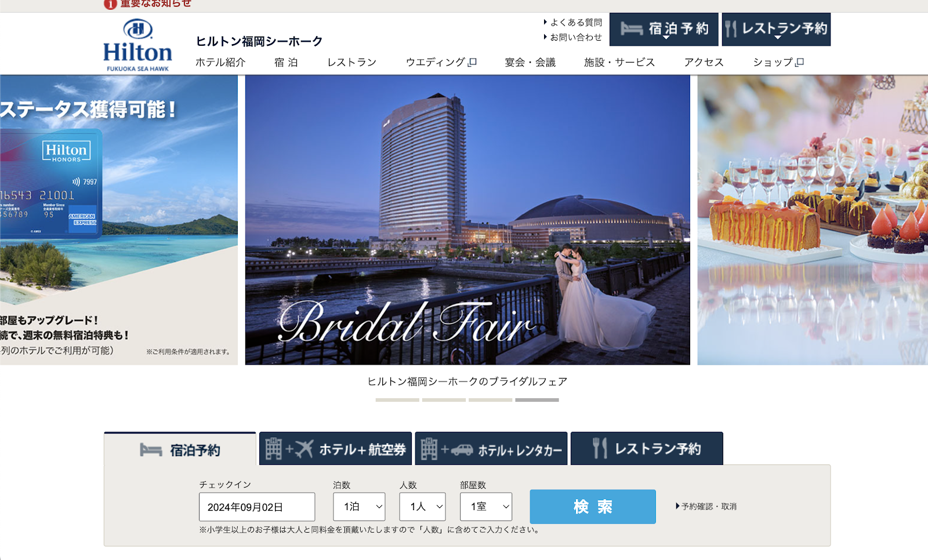Click the external link icon beside ショップ
The width and height of the screenshot is (928, 560).
pyautogui.click(x=800, y=62)
